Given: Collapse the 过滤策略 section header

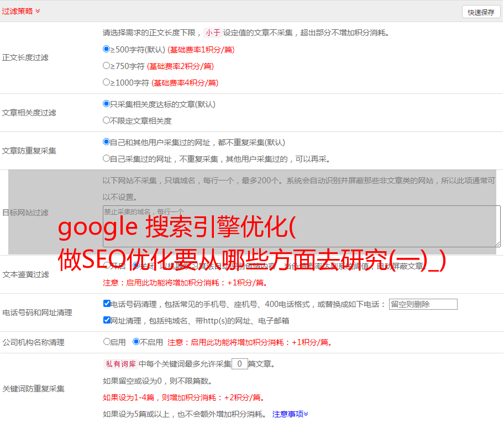Looking at the screenshot, I should [21, 11].
